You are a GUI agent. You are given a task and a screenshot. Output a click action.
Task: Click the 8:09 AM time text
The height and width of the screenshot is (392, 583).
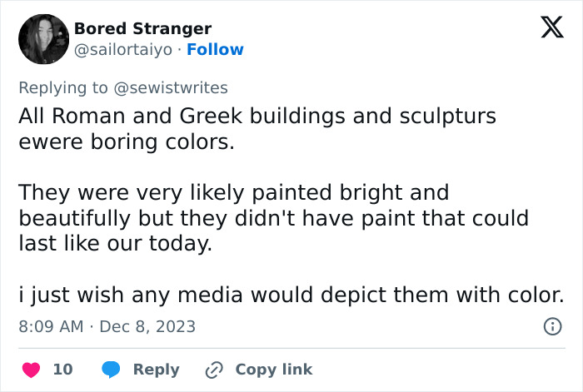click(x=51, y=326)
